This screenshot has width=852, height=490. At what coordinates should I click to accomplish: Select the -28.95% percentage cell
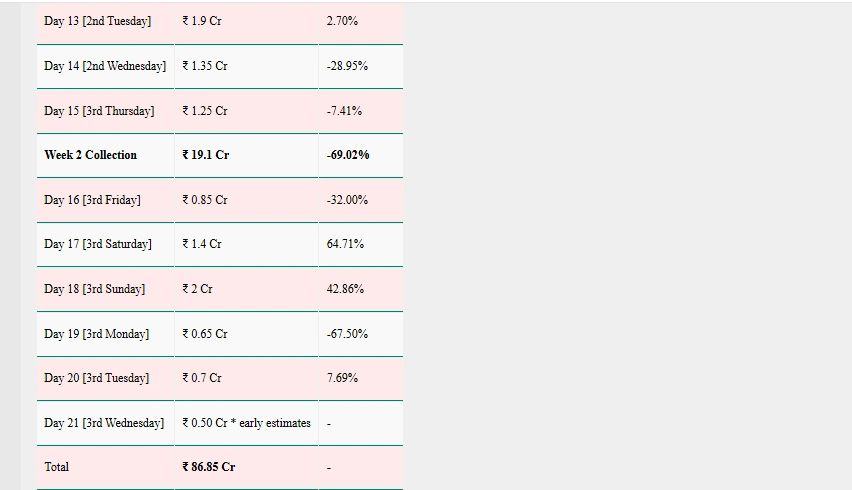tap(347, 66)
